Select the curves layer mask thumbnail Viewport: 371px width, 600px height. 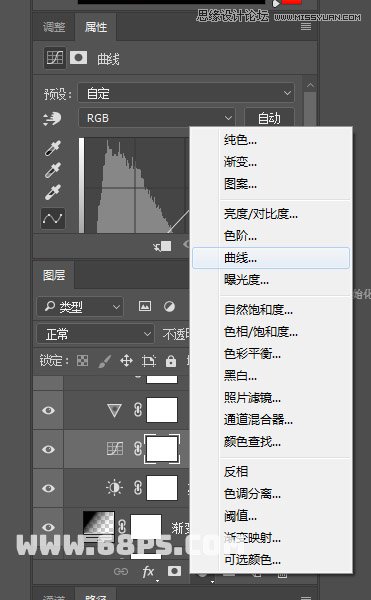[x=162, y=449]
